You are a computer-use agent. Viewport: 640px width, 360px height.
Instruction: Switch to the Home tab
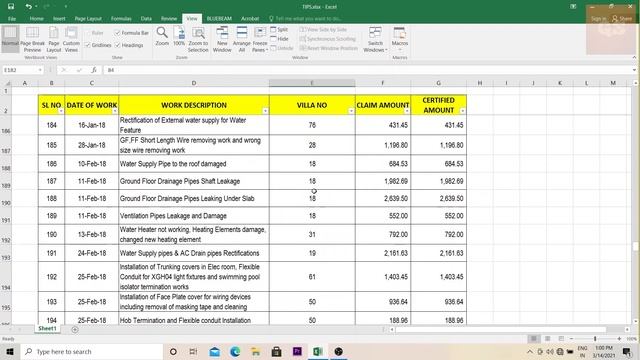pos(36,18)
